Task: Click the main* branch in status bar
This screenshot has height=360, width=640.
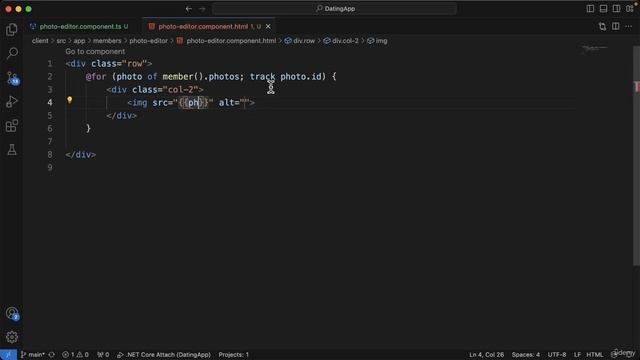Action: [33, 355]
